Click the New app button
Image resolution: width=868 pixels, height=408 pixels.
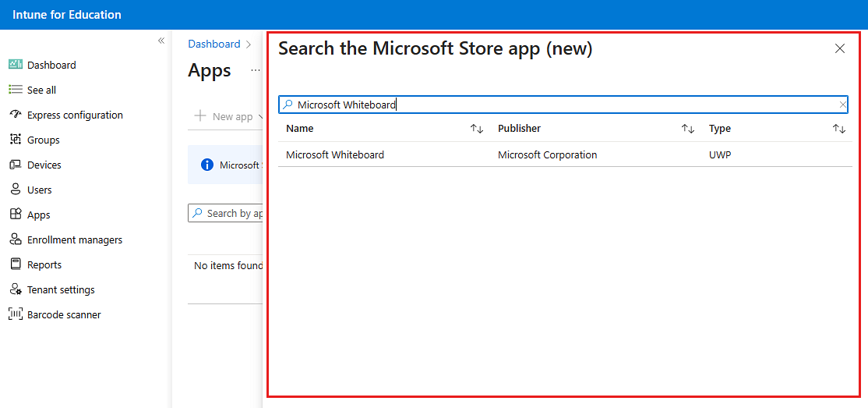click(223, 116)
